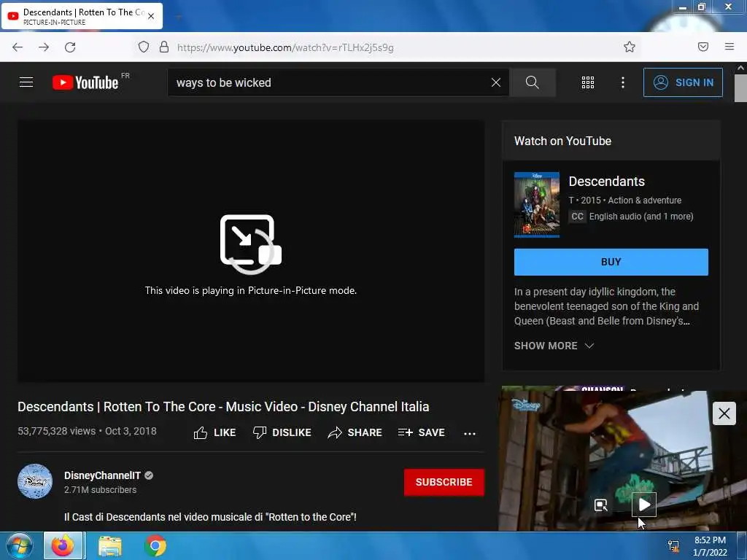Click the Italian description 'Il Cast di Descendants' line

(x=210, y=517)
